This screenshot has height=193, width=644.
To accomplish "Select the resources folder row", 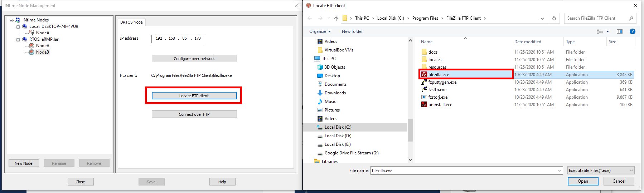I will click(527, 67).
